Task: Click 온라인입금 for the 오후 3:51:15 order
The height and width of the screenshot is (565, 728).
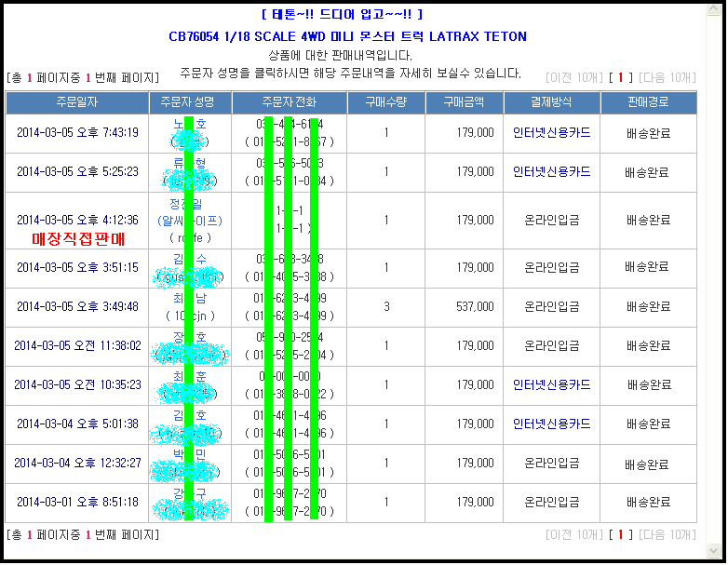Action: click(x=551, y=268)
